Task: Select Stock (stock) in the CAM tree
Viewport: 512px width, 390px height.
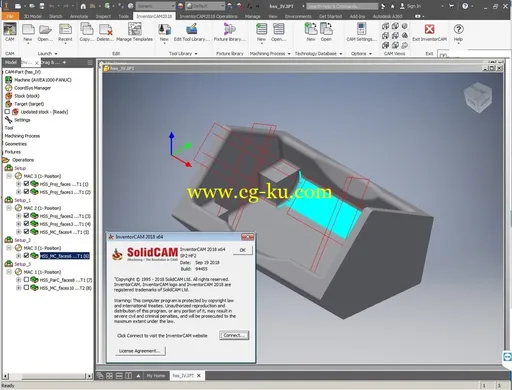Action: click(x=27, y=96)
